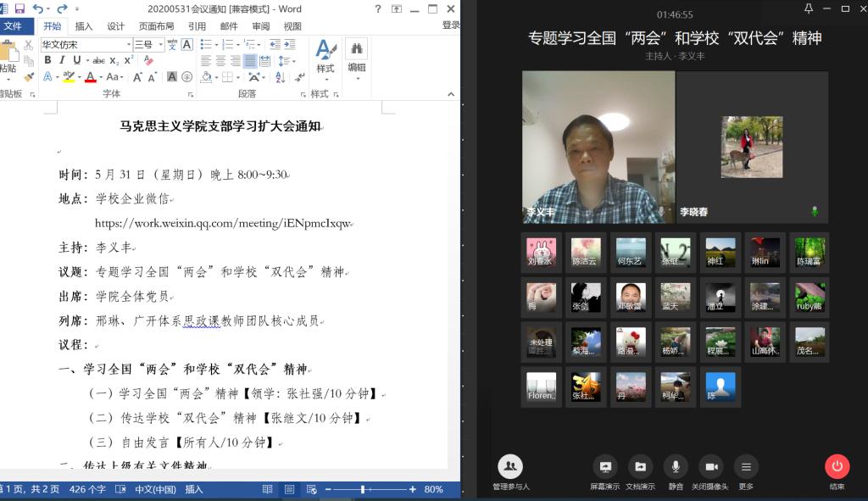This screenshot has width=868, height=501.
Task: Click the 屏幕演示 screen share icon
Action: point(605,467)
